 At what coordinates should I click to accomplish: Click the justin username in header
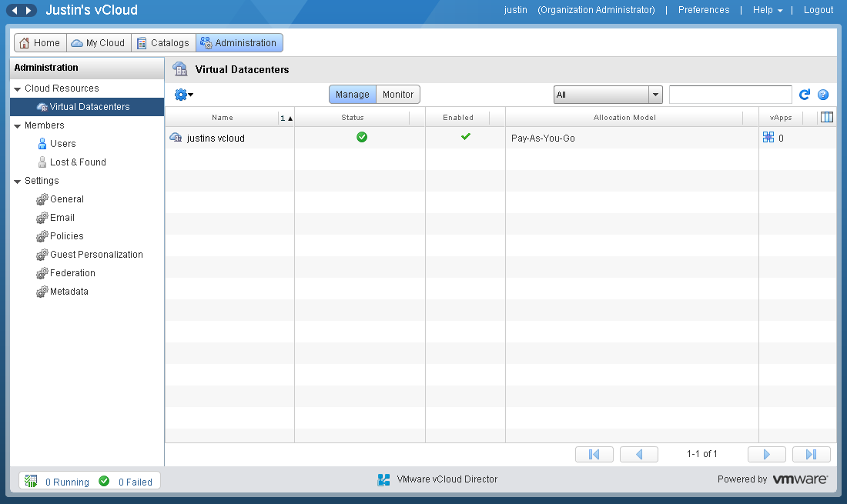point(515,10)
